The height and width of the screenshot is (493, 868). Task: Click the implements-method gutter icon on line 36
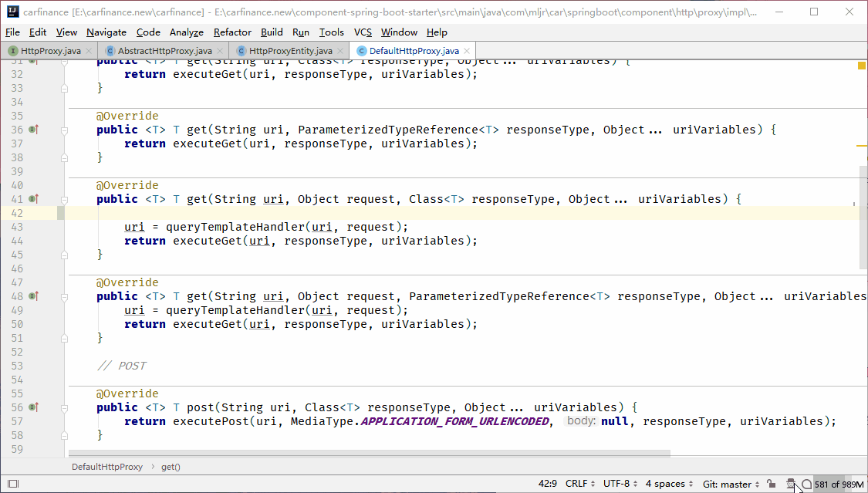(33, 130)
